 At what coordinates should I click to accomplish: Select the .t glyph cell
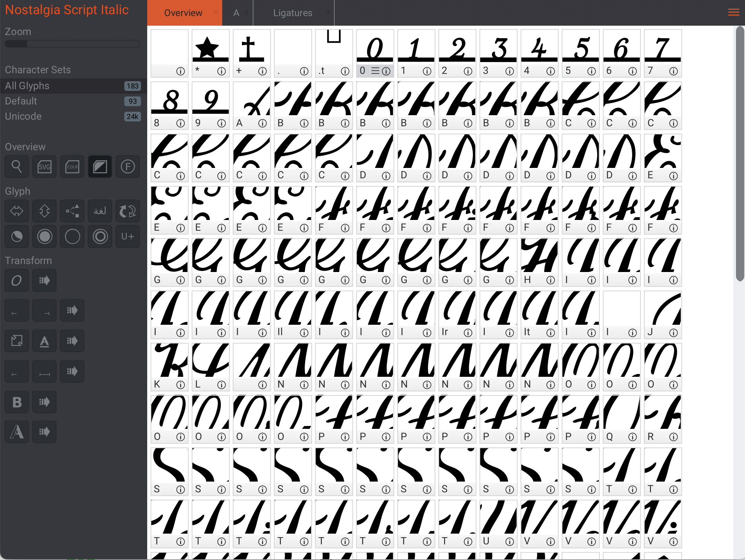(x=334, y=53)
